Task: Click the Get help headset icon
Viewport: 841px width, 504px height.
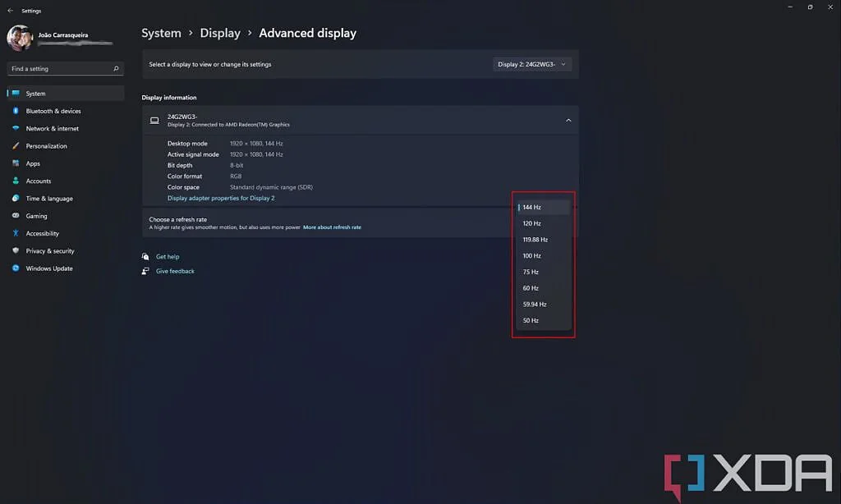Action: pyautogui.click(x=145, y=256)
